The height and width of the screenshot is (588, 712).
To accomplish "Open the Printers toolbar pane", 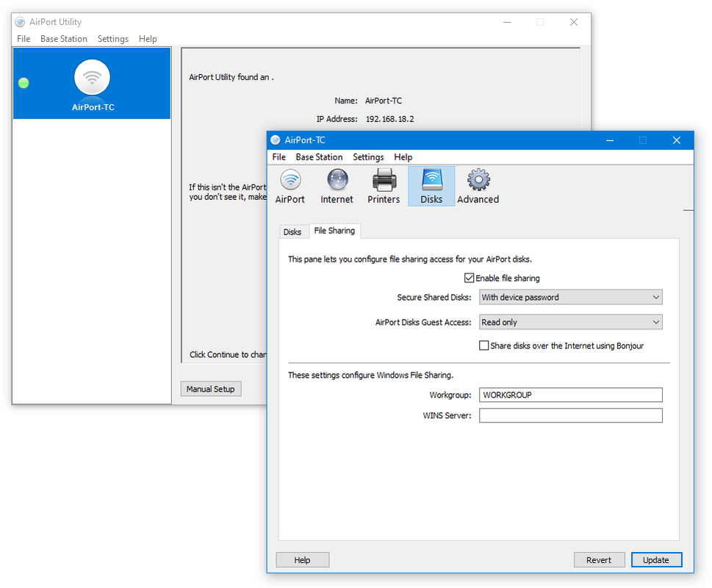I will coord(384,186).
